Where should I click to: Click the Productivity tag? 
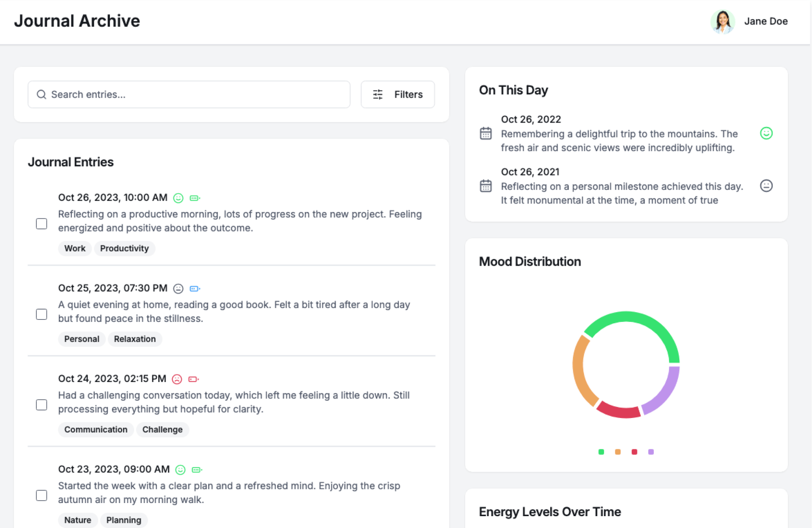pyautogui.click(x=124, y=248)
